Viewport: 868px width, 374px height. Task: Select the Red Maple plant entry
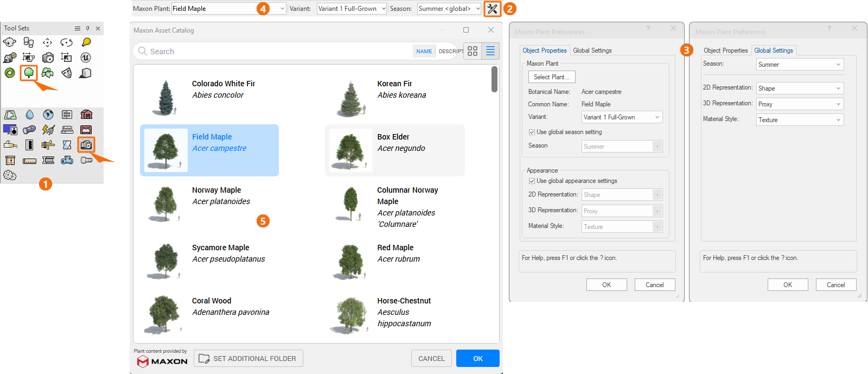click(x=395, y=261)
